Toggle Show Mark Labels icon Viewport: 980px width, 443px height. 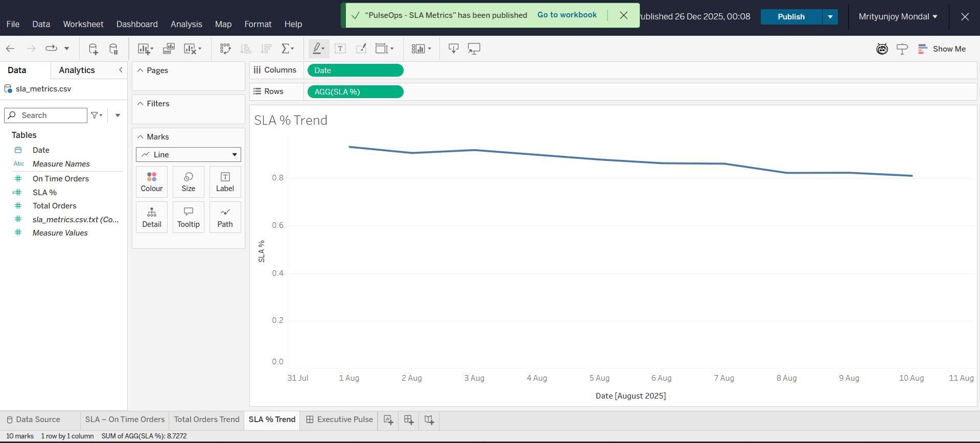[340, 49]
